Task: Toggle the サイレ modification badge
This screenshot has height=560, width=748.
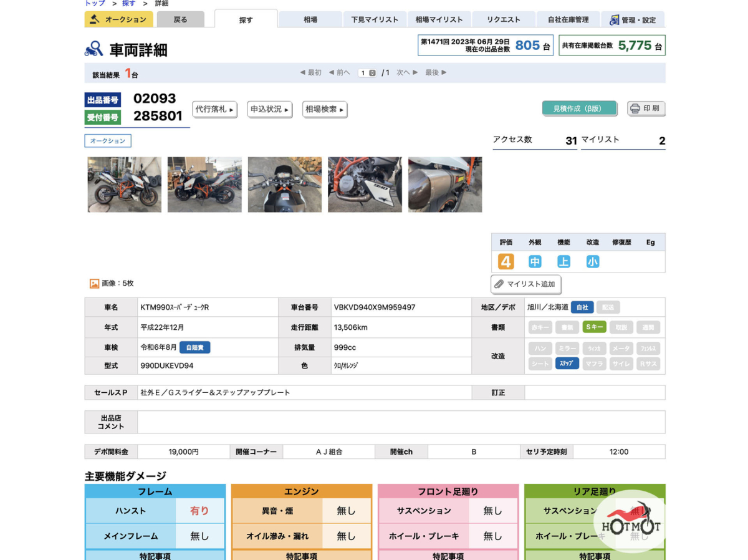Action: tap(621, 364)
